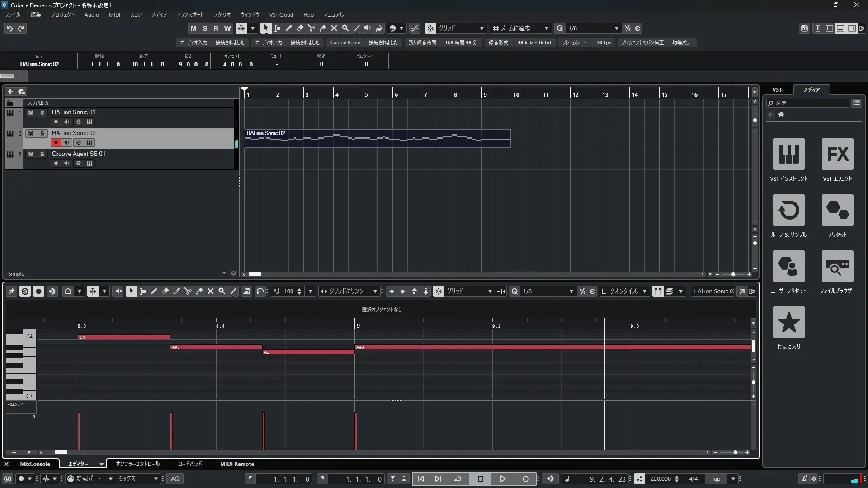
Task: Click the transport Play button
Action: point(503,479)
